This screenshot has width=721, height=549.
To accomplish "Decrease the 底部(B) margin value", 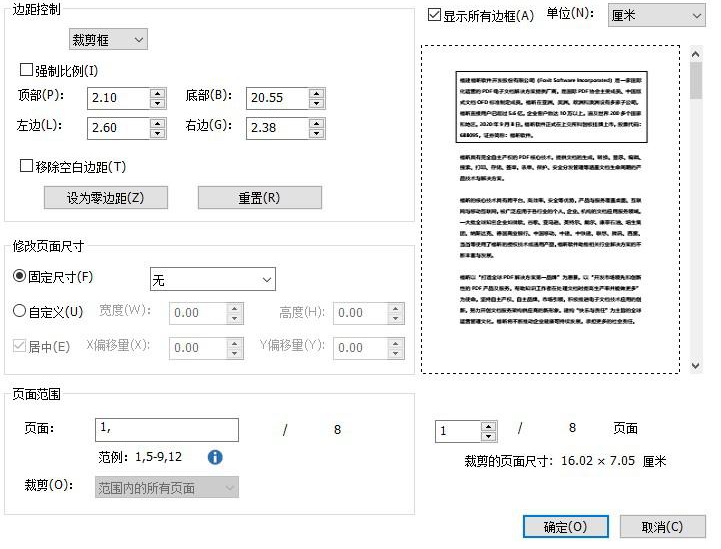I will [x=316, y=103].
